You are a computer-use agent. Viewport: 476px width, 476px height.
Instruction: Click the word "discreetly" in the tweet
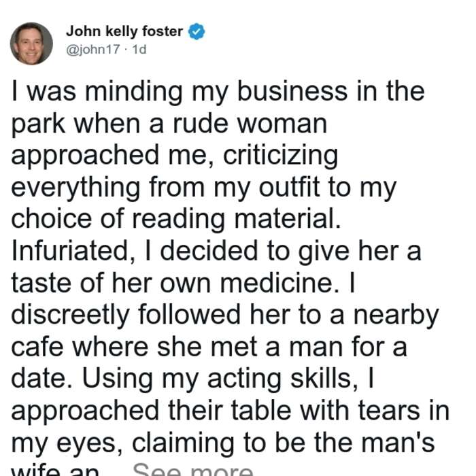(x=71, y=315)
